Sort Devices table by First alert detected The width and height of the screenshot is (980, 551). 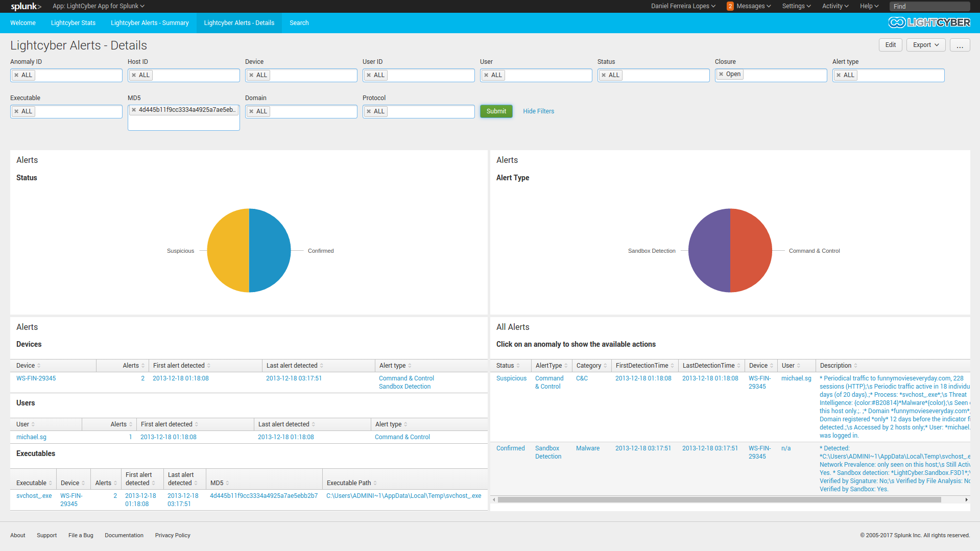[182, 366]
